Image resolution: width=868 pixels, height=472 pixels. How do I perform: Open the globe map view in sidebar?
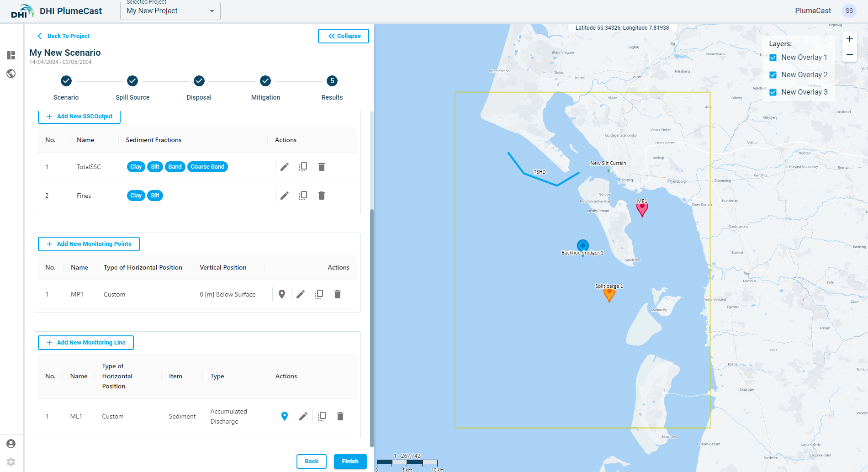click(11, 74)
